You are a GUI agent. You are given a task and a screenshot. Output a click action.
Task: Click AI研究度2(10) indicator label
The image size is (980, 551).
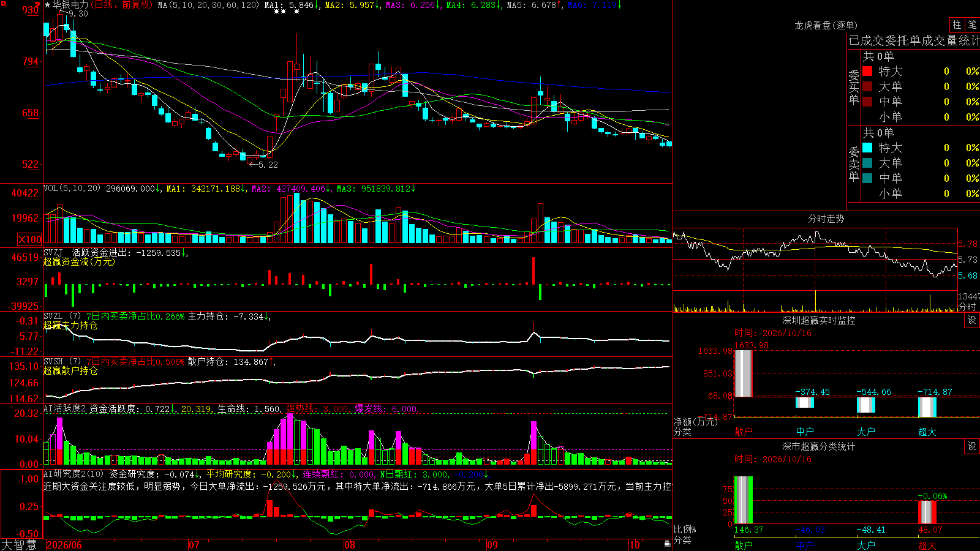click(73, 474)
